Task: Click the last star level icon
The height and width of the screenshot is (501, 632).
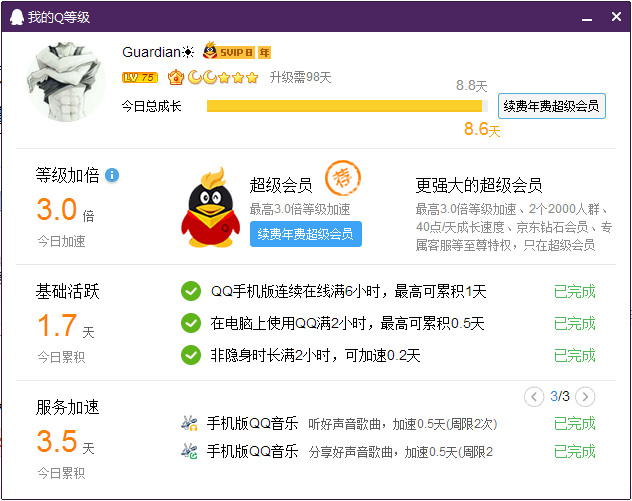Action: [252, 77]
